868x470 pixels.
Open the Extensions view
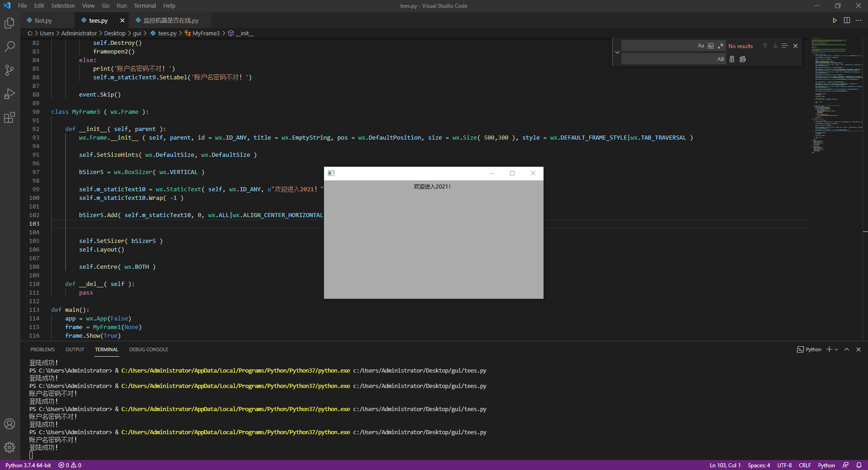[10, 118]
